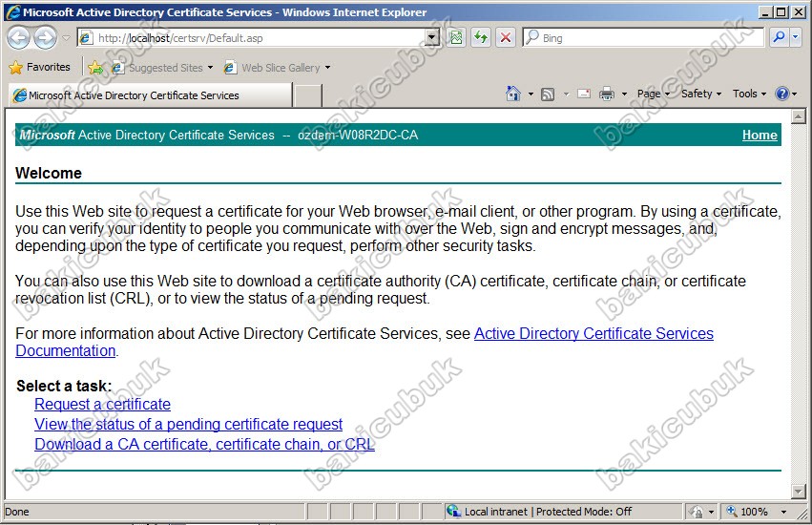Screen dimensions: 812x525
Task: Go back with the Back arrow button
Action: click(18, 38)
